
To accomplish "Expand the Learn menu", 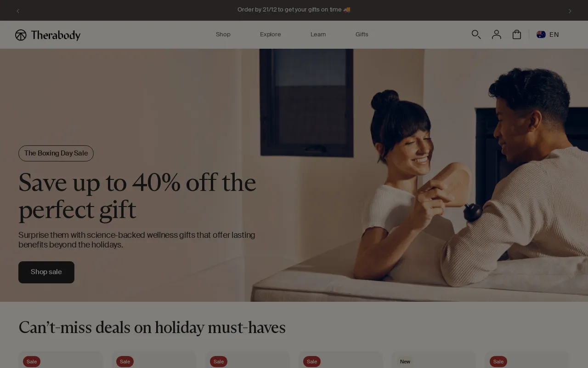I will point(318,34).
